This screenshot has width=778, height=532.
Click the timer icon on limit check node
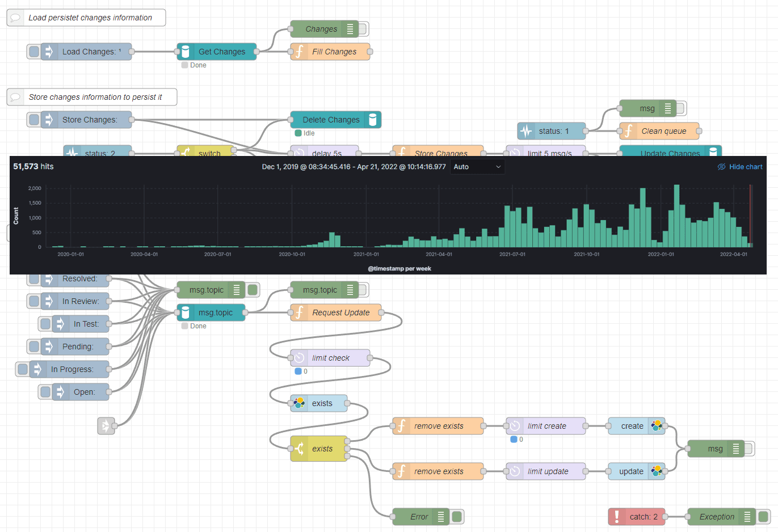(299, 358)
